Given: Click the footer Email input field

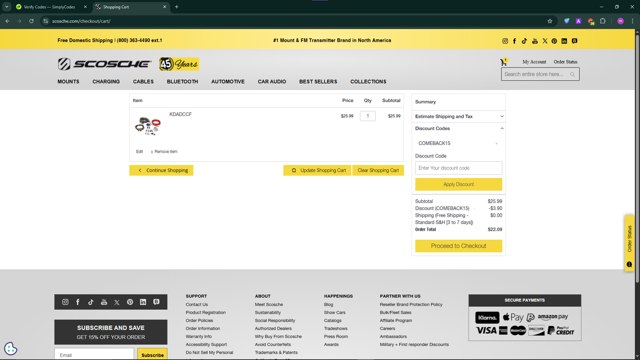Looking at the screenshot, I should click(94, 355).
